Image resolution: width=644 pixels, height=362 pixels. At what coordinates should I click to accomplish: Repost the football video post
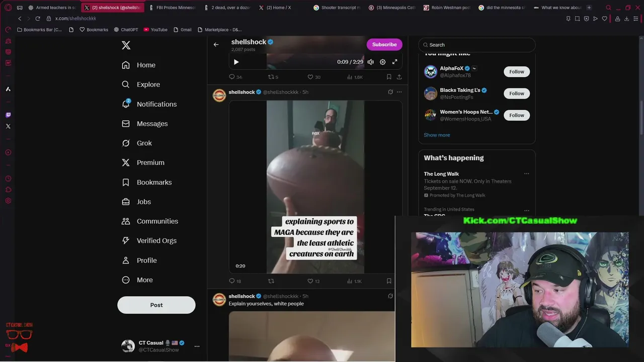271,281
